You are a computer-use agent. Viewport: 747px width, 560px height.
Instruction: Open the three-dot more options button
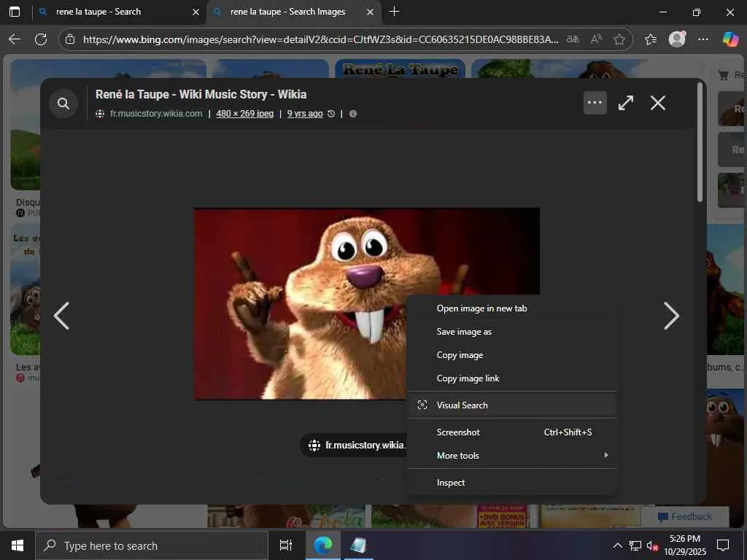point(595,103)
